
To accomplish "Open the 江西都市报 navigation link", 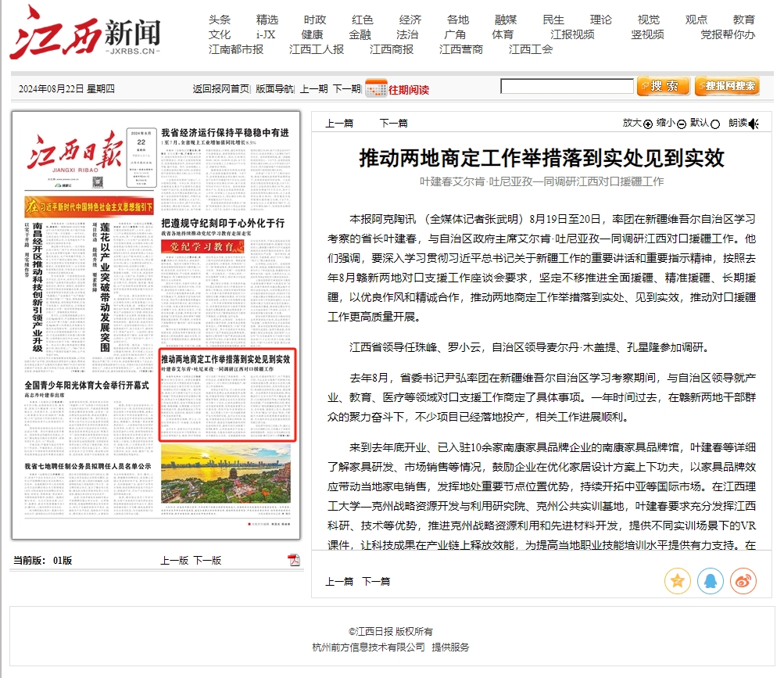I will [x=236, y=49].
